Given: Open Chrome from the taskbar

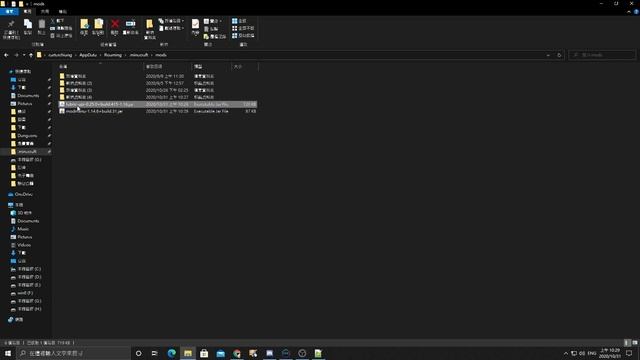Looking at the screenshot, I should (x=237, y=353).
